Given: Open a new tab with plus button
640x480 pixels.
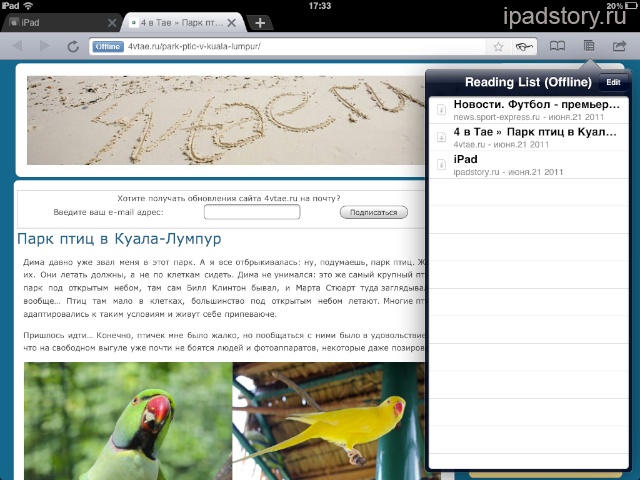Looking at the screenshot, I should 260,23.
